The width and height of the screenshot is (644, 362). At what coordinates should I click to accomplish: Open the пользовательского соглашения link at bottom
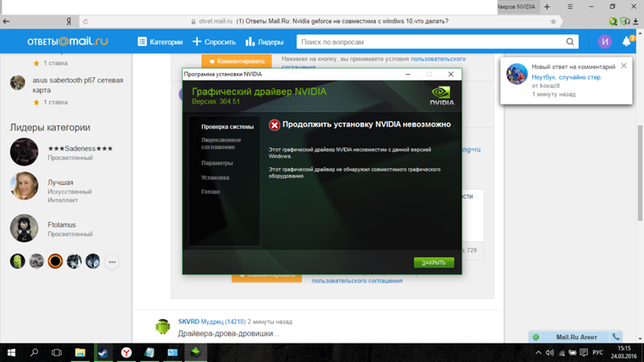click(x=357, y=281)
